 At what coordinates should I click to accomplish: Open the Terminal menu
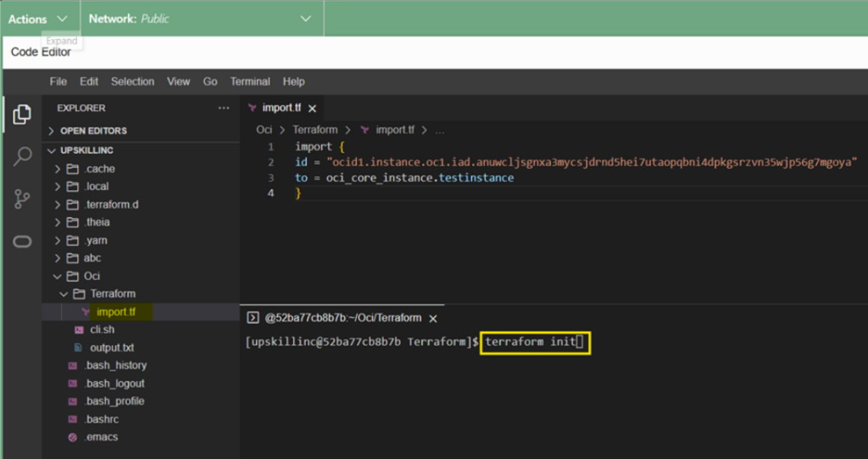point(250,81)
